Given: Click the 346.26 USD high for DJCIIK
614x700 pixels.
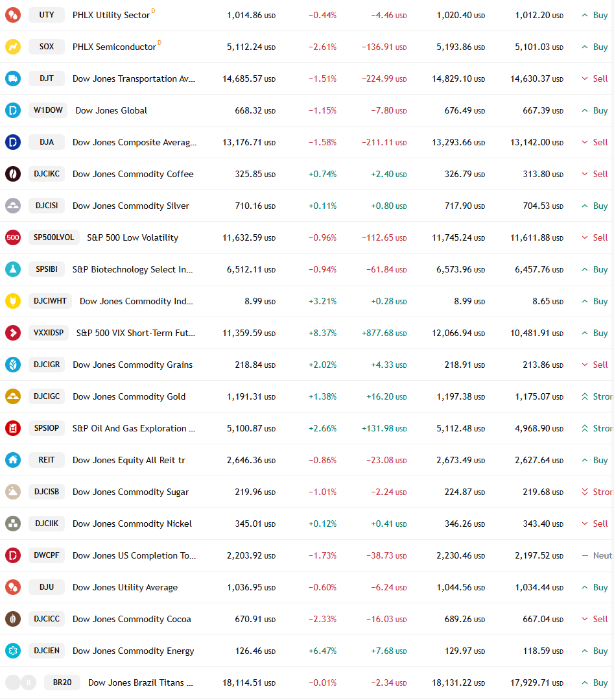Looking at the screenshot, I should (x=464, y=524).
